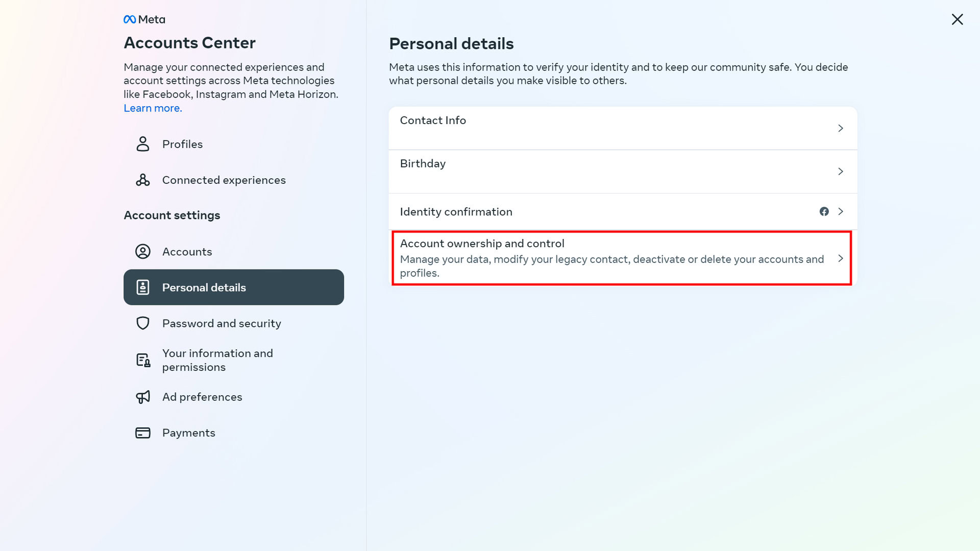Image resolution: width=980 pixels, height=551 pixels.
Task: Click the Your information and permissions icon
Action: click(143, 360)
